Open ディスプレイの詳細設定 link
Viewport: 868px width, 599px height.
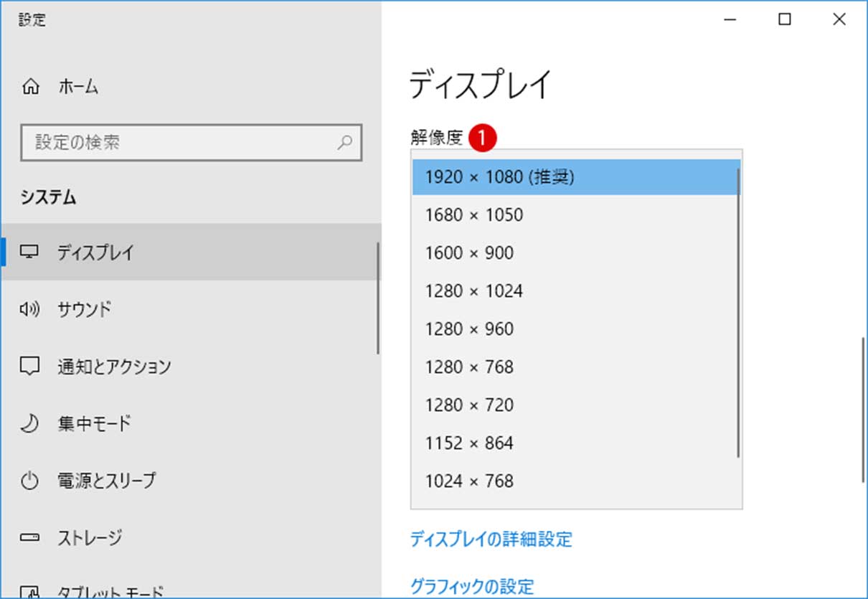coord(491,539)
